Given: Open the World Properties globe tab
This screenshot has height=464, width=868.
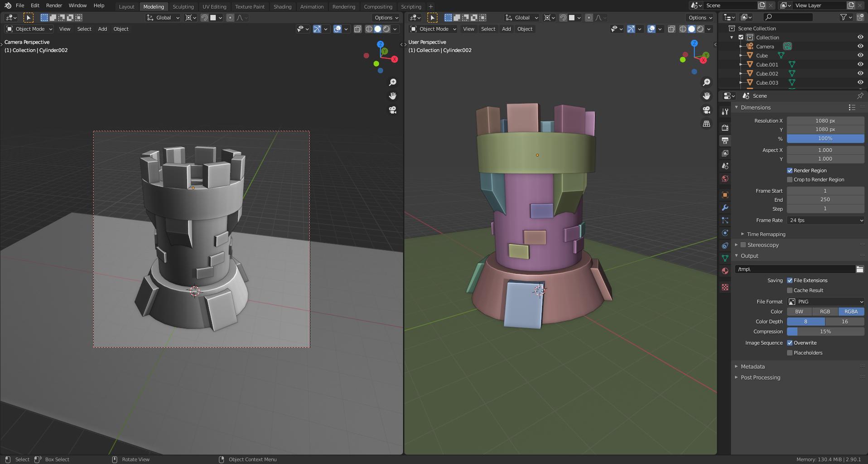Looking at the screenshot, I should click(x=725, y=179).
